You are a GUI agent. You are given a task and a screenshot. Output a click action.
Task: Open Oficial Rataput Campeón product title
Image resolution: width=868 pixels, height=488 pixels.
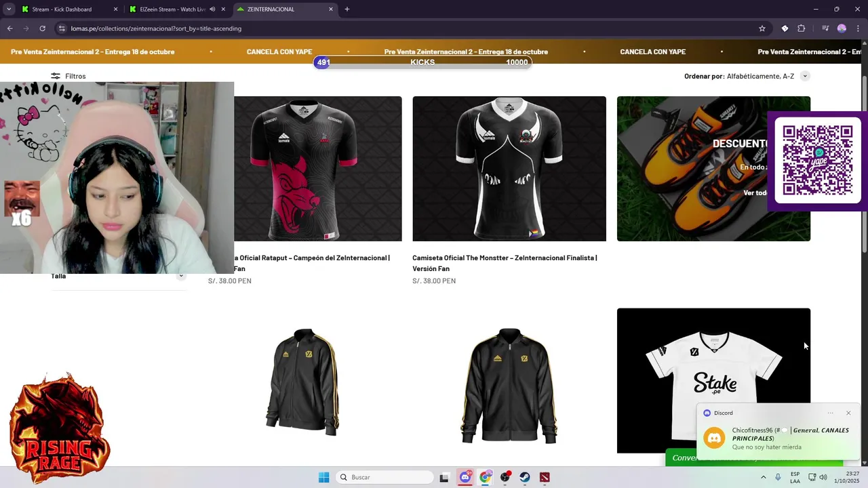[312, 263]
